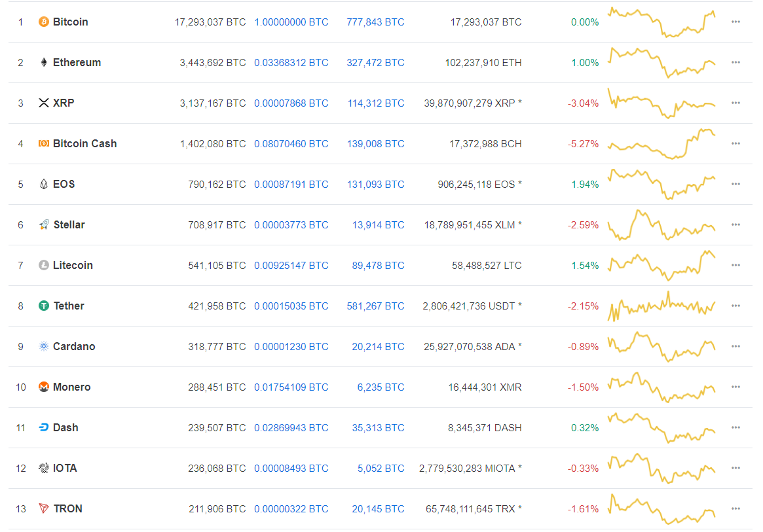Click XRP volume 114,312 BTC
Viewport: 763px width, 532px height.
375,103
